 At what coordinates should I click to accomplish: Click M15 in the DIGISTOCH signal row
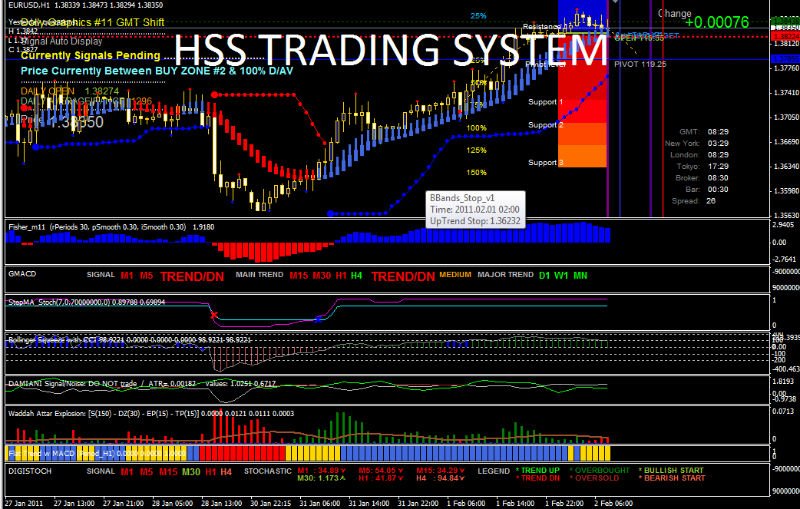coord(168,472)
